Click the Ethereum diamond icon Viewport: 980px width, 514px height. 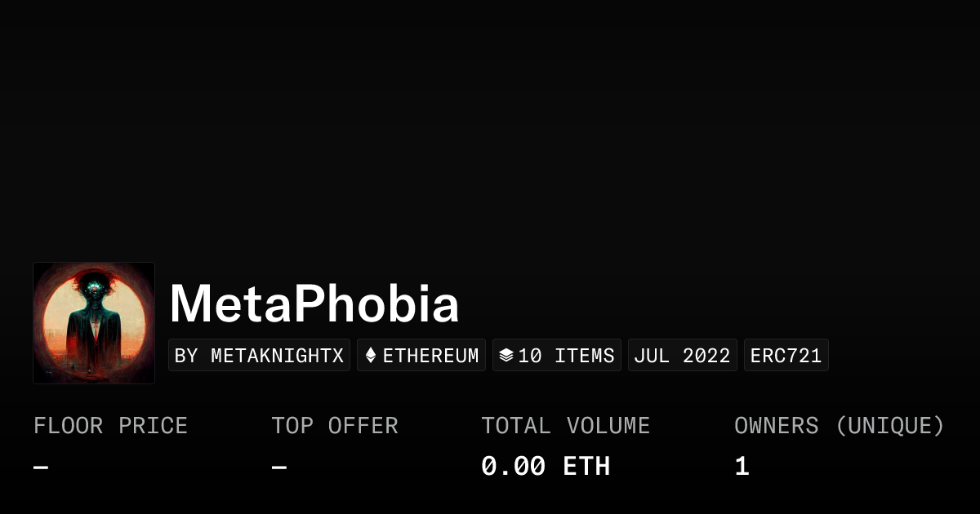pyautogui.click(x=371, y=356)
